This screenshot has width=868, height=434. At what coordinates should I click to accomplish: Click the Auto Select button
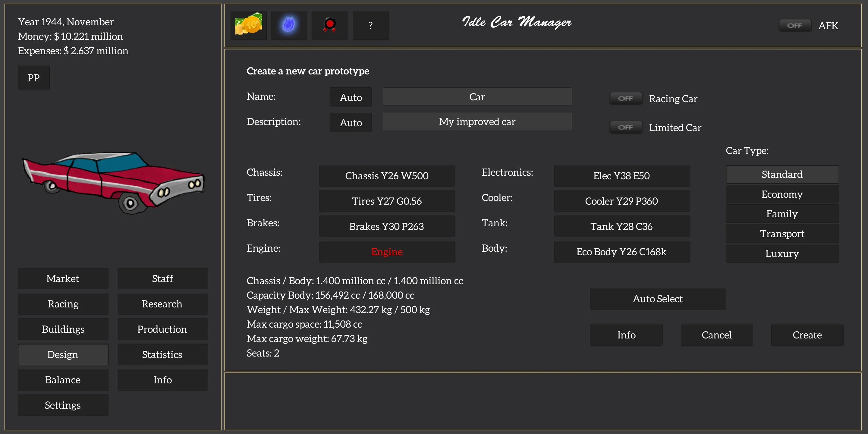(658, 299)
